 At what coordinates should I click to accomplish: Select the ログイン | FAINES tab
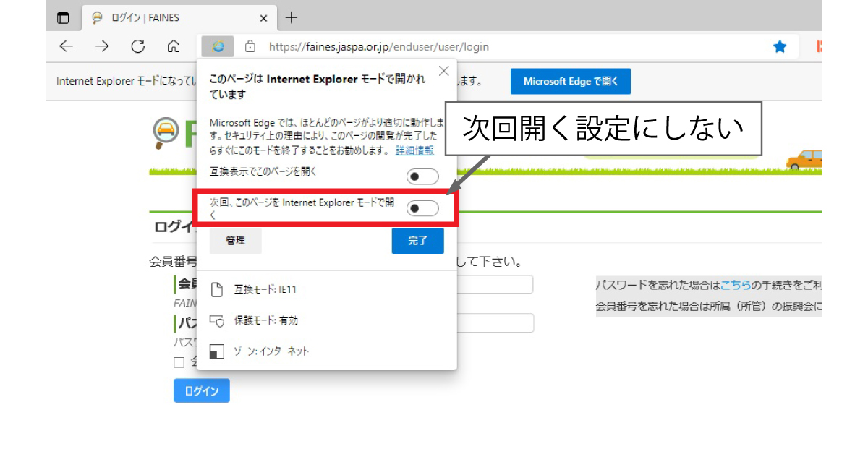click(179, 18)
